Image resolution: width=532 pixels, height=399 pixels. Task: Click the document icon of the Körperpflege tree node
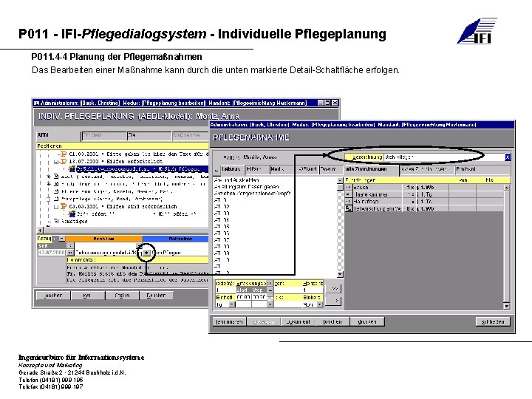click(56, 199)
